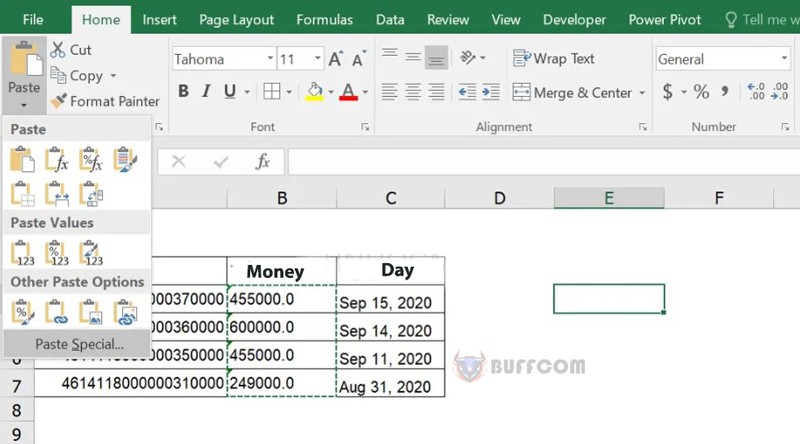Open the Tahoma font name dropdown

click(270, 58)
